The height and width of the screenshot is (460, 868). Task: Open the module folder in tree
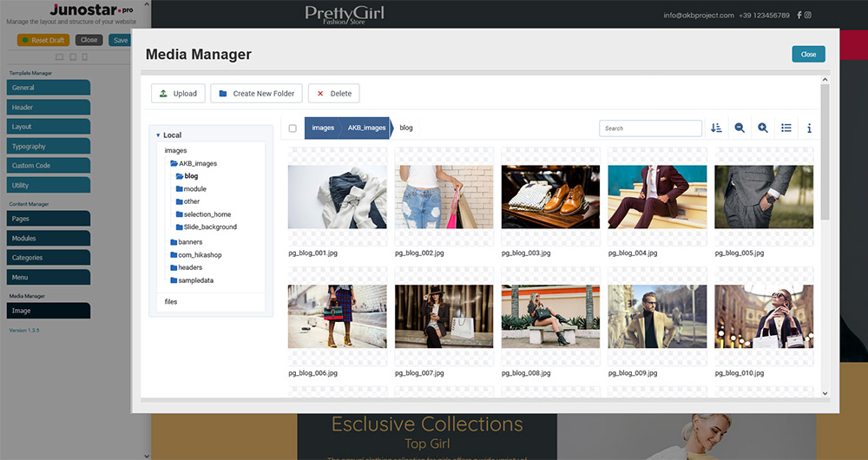[194, 188]
